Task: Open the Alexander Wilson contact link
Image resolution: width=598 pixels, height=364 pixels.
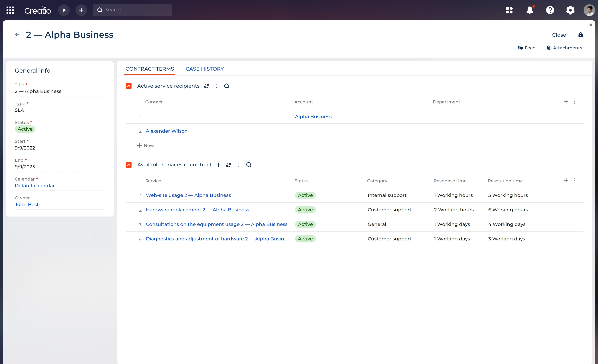Action: click(166, 131)
